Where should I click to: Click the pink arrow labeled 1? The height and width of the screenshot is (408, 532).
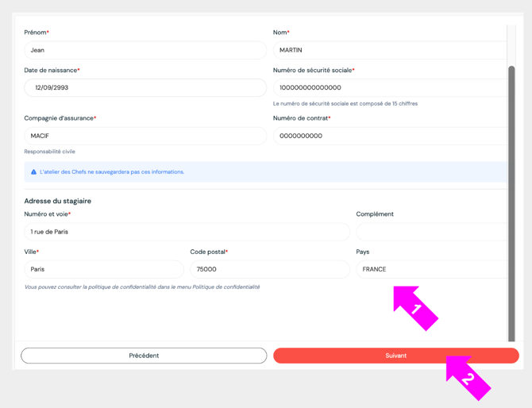pyautogui.click(x=415, y=308)
